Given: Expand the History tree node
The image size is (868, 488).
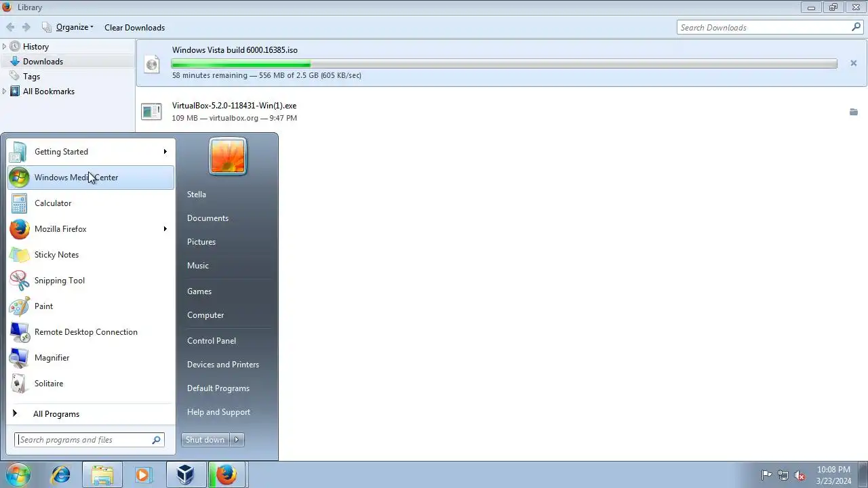Looking at the screenshot, I should tap(5, 47).
